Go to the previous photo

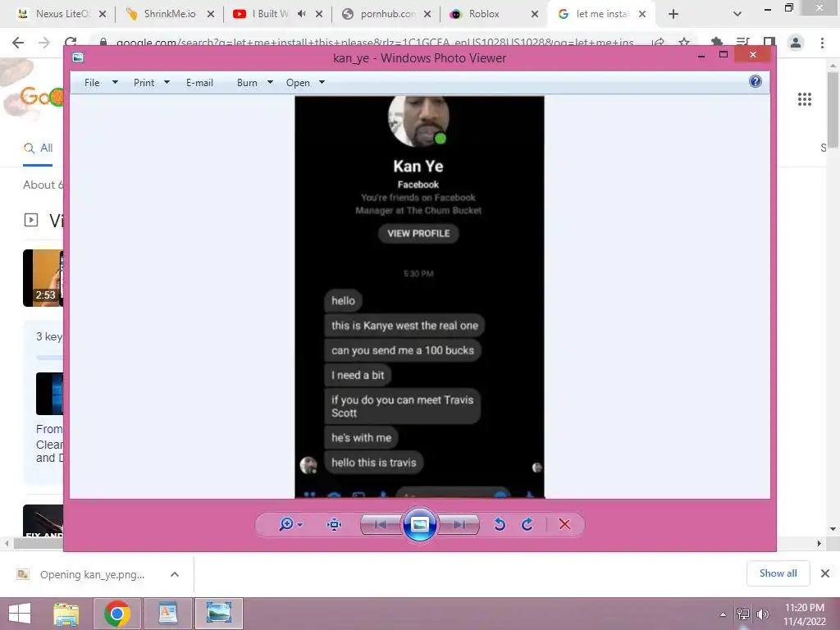coord(381,524)
